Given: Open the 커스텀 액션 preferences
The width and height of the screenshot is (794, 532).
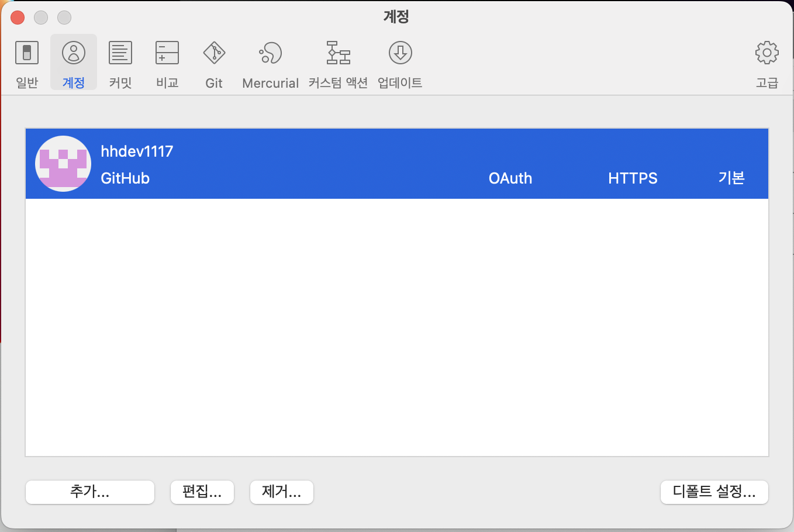Looking at the screenshot, I should pyautogui.click(x=338, y=64).
